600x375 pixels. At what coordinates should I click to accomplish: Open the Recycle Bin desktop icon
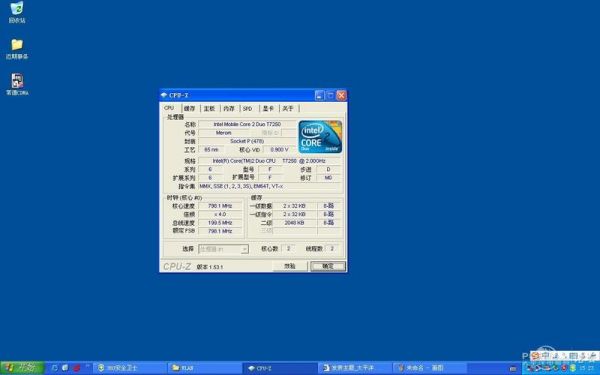17,12
